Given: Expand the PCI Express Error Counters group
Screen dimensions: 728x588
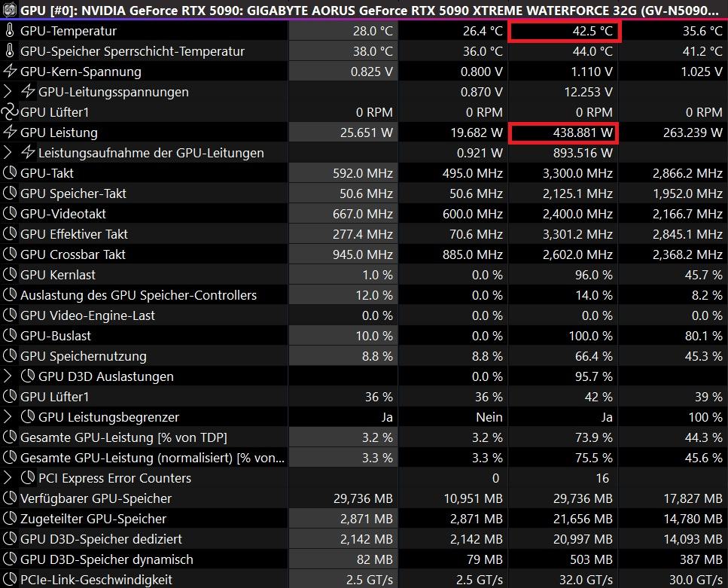Looking at the screenshot, I should click(x=8, y=478).
